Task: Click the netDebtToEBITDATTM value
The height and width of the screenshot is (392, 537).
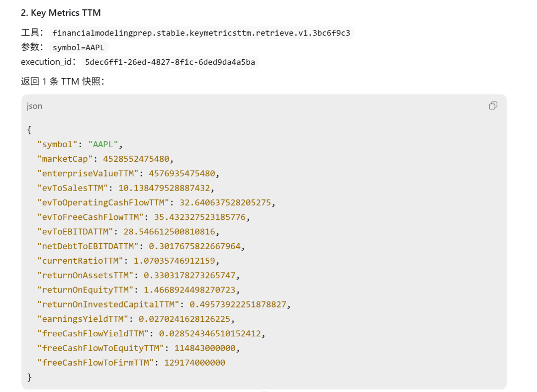Action: click(x=194, y=246)
